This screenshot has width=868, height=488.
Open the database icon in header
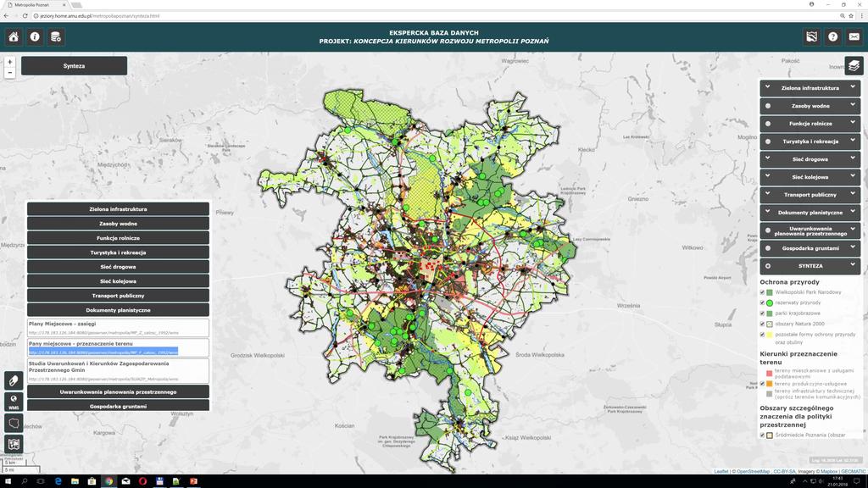click(56, 37)
